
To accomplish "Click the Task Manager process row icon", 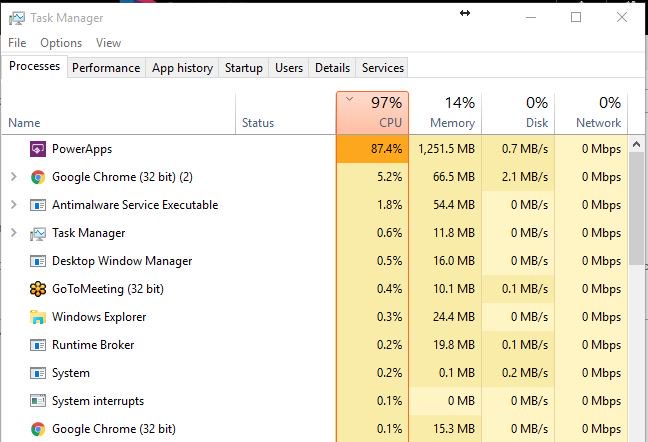I will coord(38,233).
